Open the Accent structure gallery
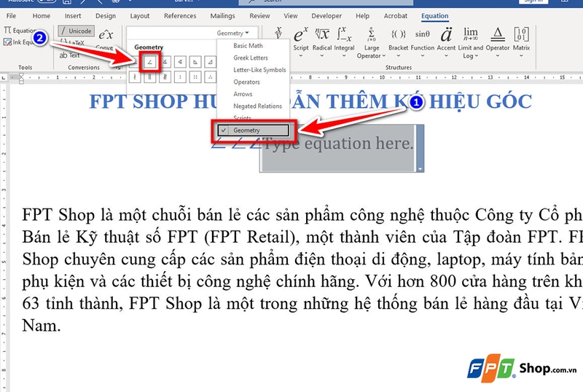This screenshot has width=583, height=392. point(446,42)
